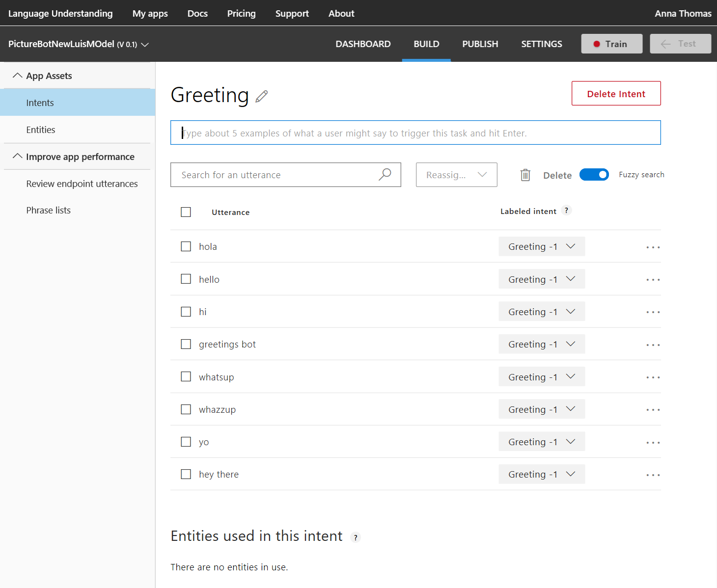Open the app version dropdown chevron
The height and width of the screenshot is (588, 717).
(145, 45)
